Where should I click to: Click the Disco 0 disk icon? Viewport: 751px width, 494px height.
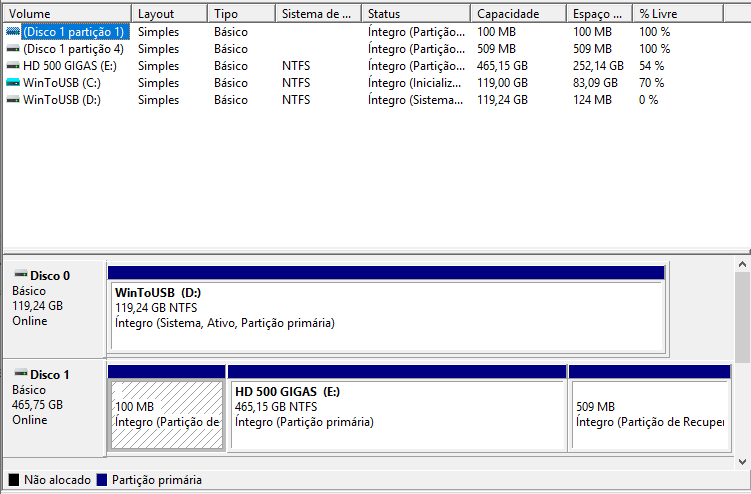21,275
